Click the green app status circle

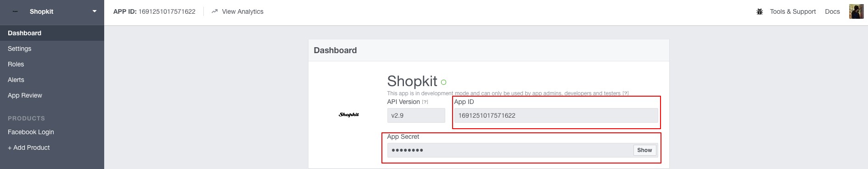[443, 82]
